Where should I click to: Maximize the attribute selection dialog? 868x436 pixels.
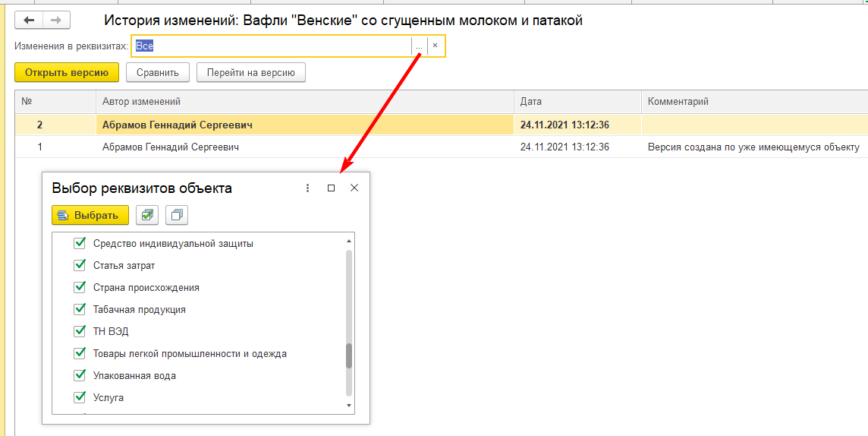(331, 188)
